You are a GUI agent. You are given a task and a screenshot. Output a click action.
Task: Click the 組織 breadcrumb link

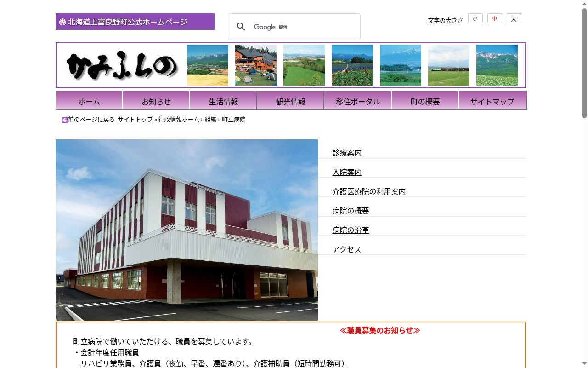point(210,120)
